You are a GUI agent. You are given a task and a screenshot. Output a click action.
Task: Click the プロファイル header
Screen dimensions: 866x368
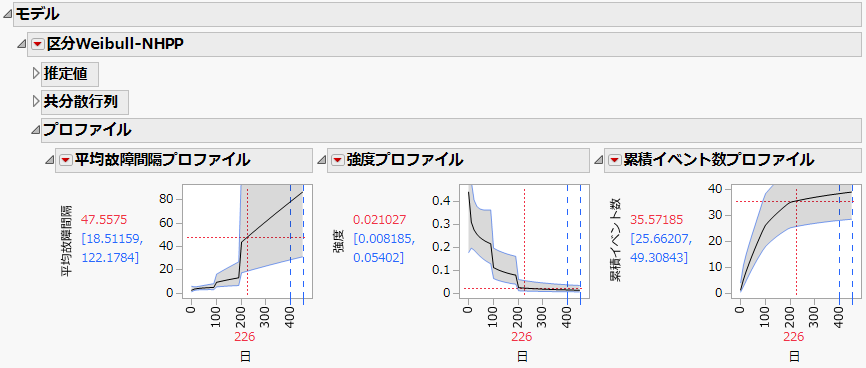(451, 130)
